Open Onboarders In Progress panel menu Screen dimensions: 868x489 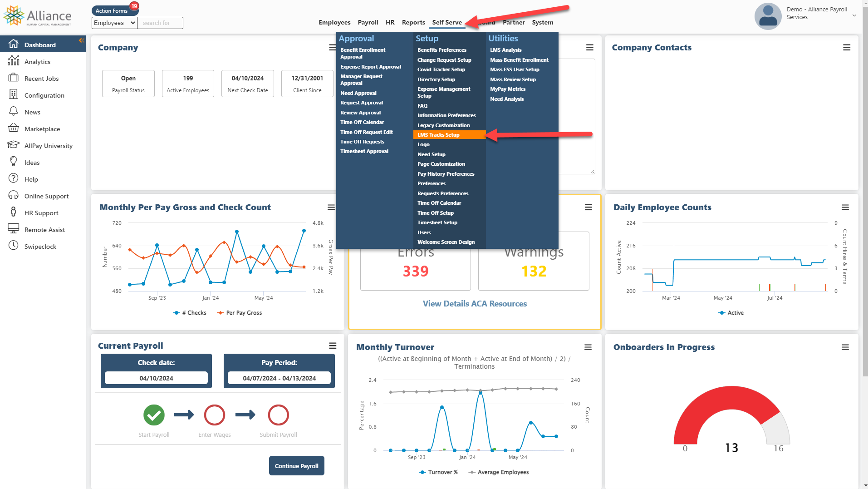pyautogui.click(x=845, y=347)
